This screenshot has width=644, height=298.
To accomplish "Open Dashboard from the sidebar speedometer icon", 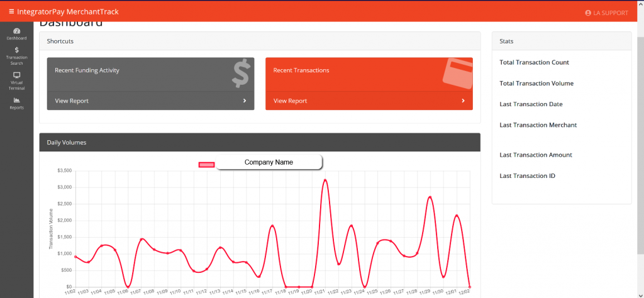I will pos(16,31).
